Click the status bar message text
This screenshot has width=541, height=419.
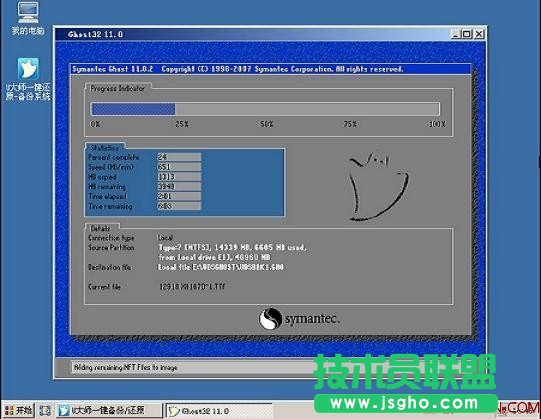(126, 368)
